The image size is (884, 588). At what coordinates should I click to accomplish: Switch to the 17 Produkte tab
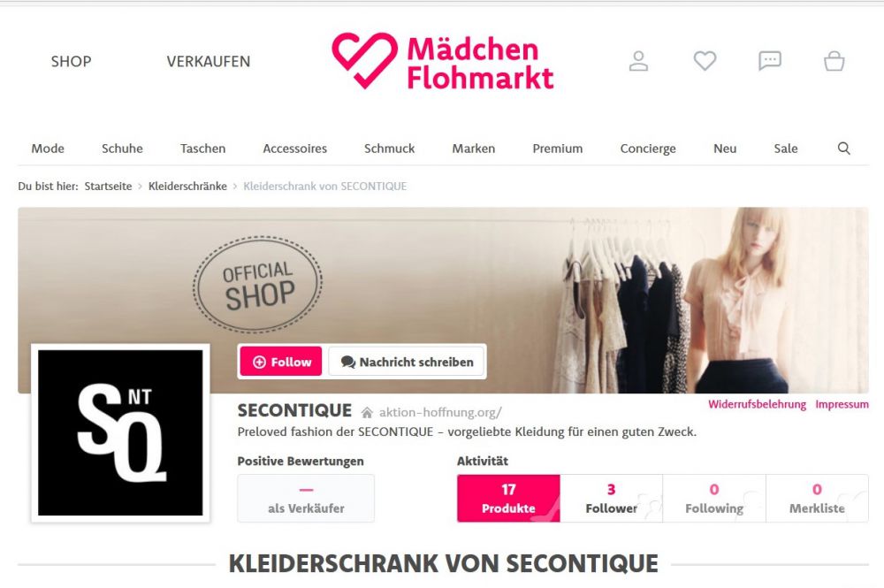coord(508,499)
